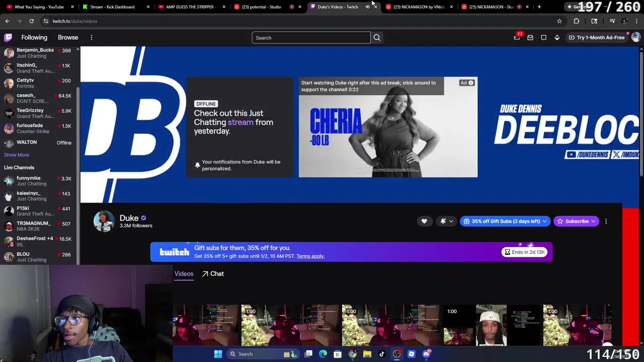Screen dimensions: 644x362
Task: Switch to NICKAMASON by VNick tab
Action: click(x=419, y=7)
